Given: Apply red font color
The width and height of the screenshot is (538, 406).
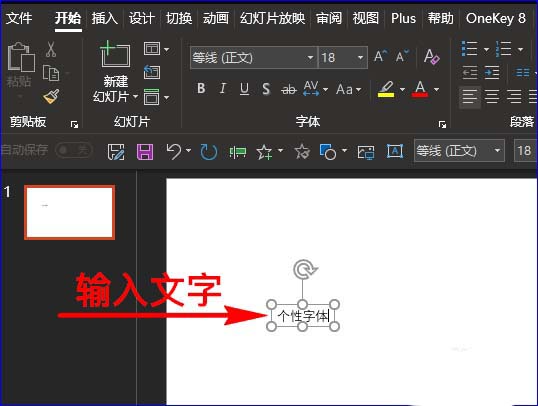Looking at the screenshot, I should click(420, 89).
